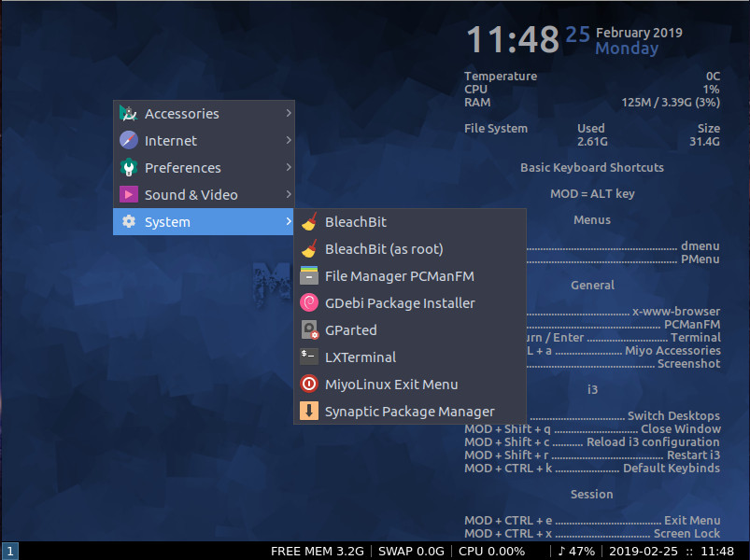The width and height of the screenshot is (750, 560).
Task: Click the MiyoLinux Exit power icon
Action: (309, 385)
